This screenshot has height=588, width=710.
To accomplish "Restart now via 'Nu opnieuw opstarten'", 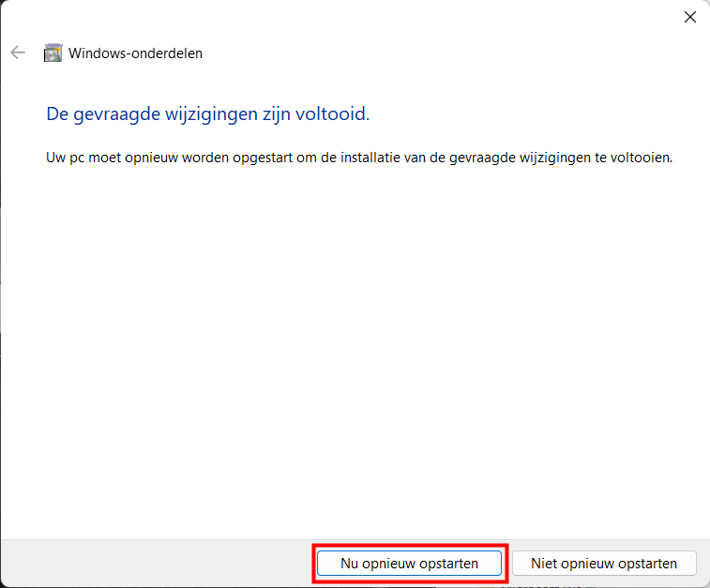I will pyautogui.click(x=409, y=564).
